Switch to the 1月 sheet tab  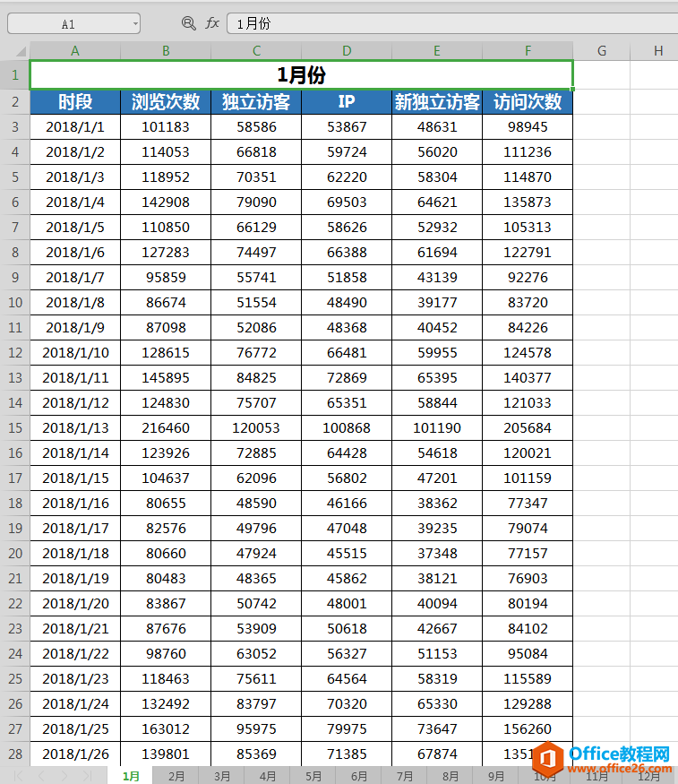[131, 776]
